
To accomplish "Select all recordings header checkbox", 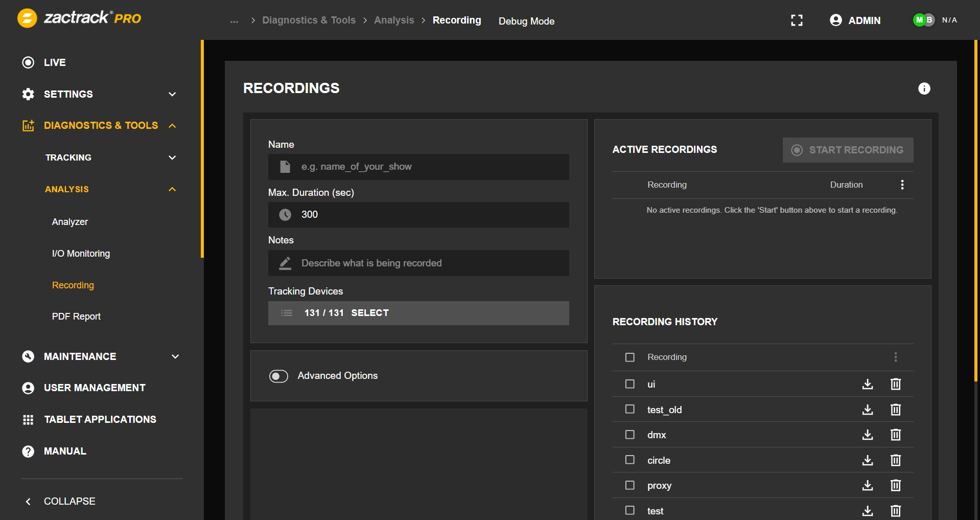I will tap(630, 357).
